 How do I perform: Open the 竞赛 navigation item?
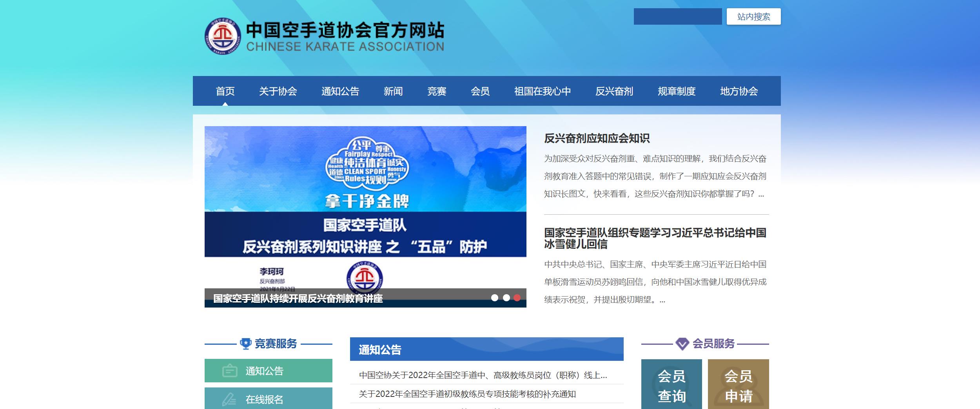coord(437,91)
